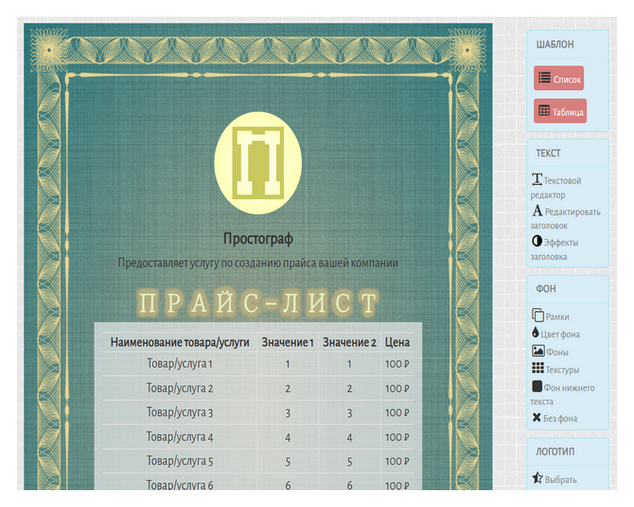Open Текстовой редактор text editor icon
Viewport: 634px width, 507px height.
[537, 179]
